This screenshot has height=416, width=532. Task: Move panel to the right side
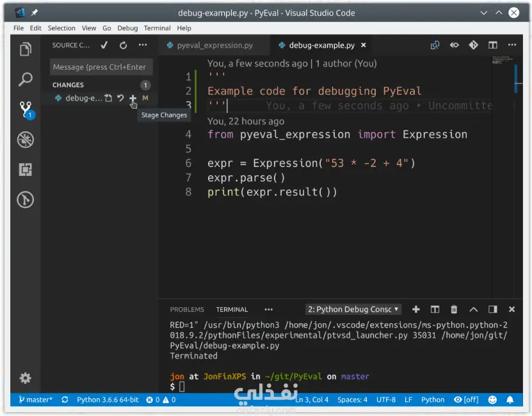[493, 309]
